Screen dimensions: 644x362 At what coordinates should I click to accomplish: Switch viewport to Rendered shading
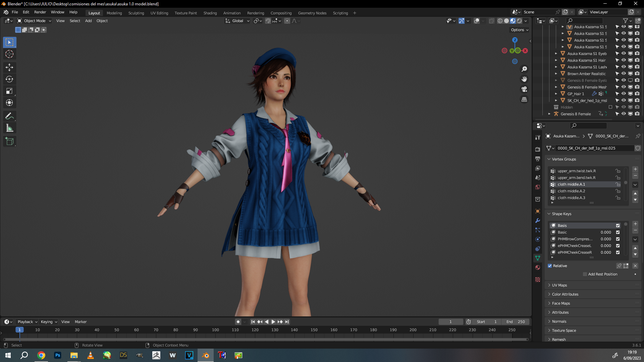[519, 21]
